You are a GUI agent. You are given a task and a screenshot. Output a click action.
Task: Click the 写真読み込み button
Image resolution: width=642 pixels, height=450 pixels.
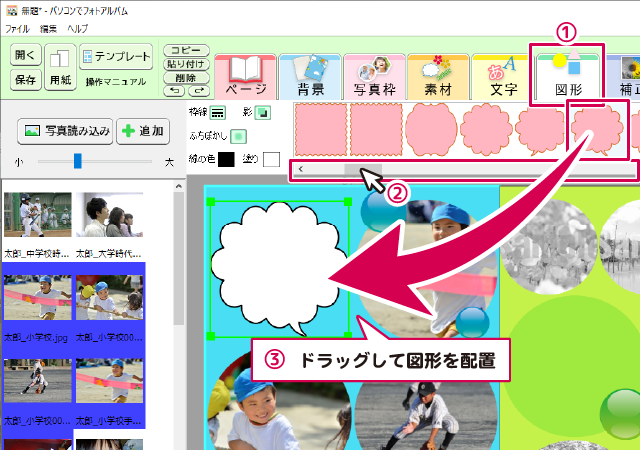click(x=65, y=131)
